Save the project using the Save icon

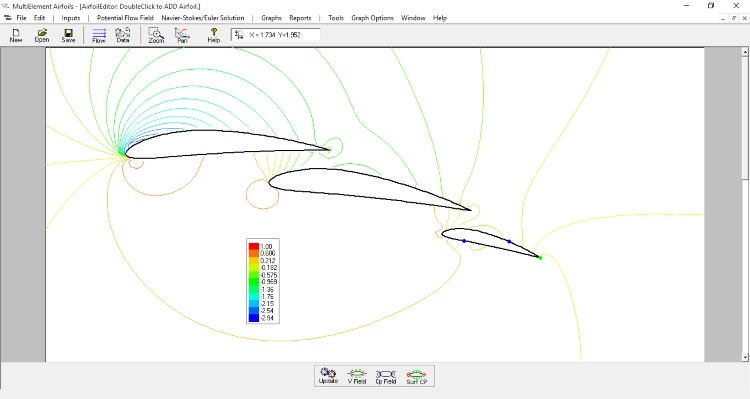pyautogui.click(x=68, y=35)
